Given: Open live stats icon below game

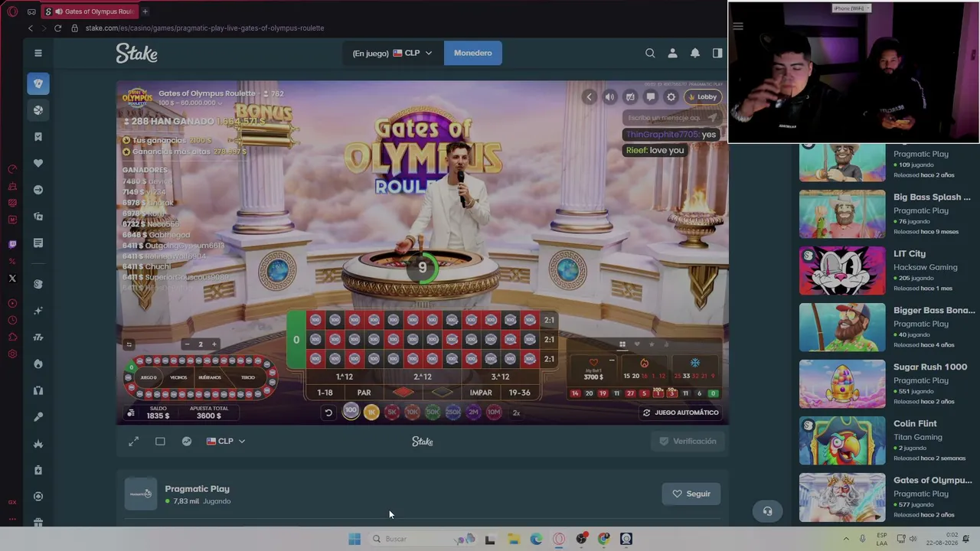Looking at the screenshot, I should click(x=187, y=441).
